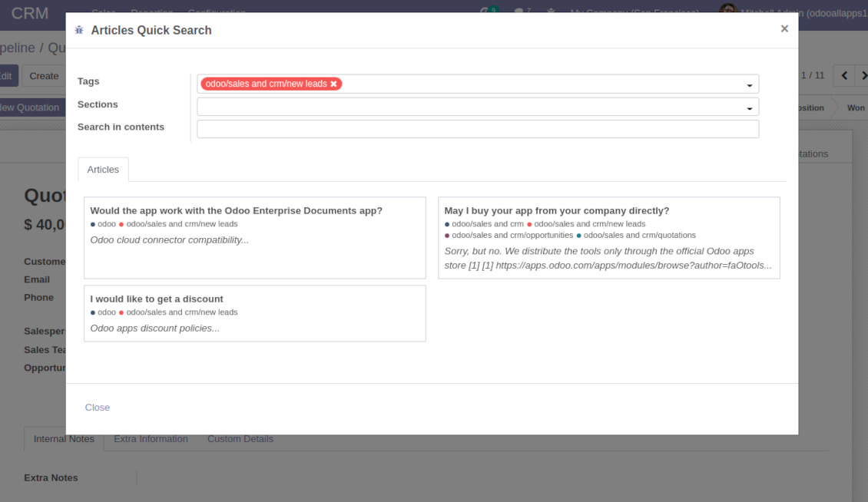Remove the odoo/sales and crm/new leads tag

(x=334, y=84)
